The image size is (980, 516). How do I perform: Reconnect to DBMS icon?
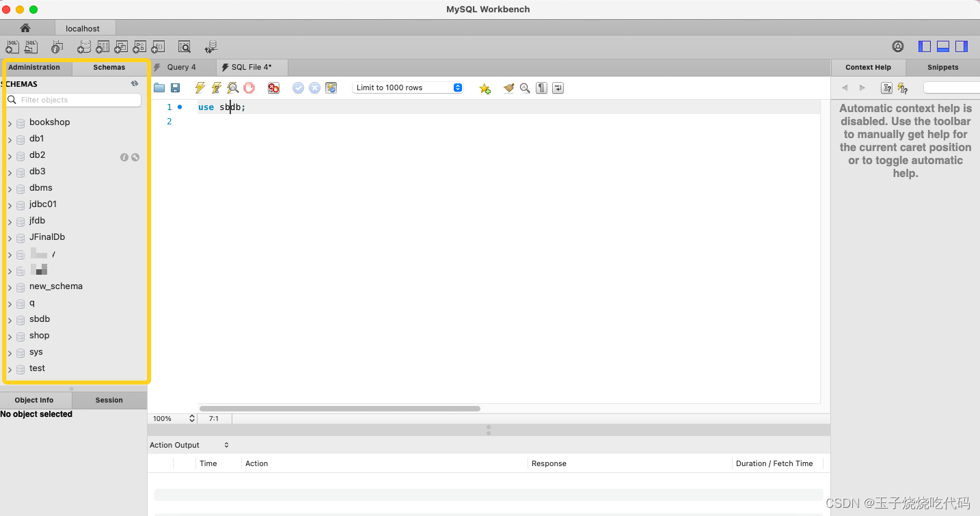pyautogui.click(x=211, y=46)
